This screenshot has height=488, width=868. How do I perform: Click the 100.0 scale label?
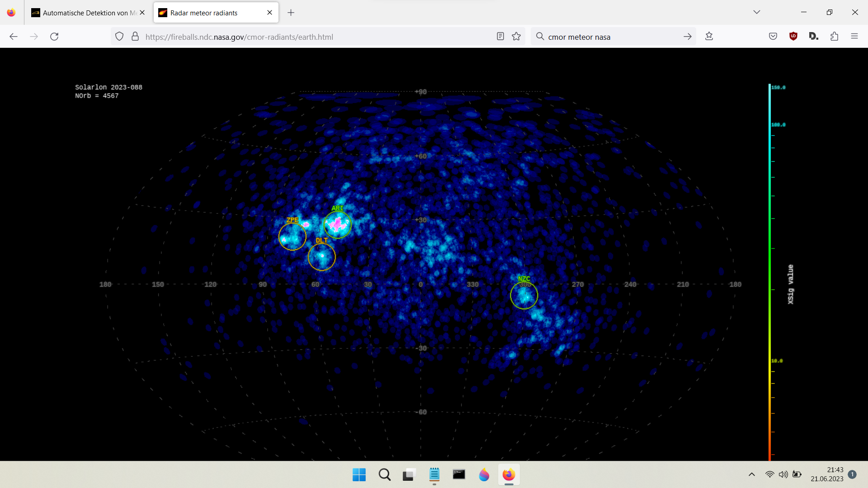(778, 125)
